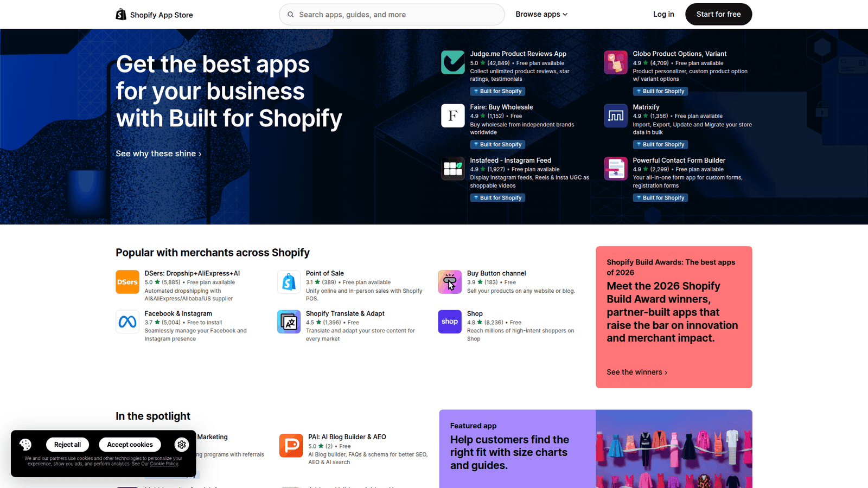Open the PAI: AI Blog Builder & AEO title

coord(347,437)
